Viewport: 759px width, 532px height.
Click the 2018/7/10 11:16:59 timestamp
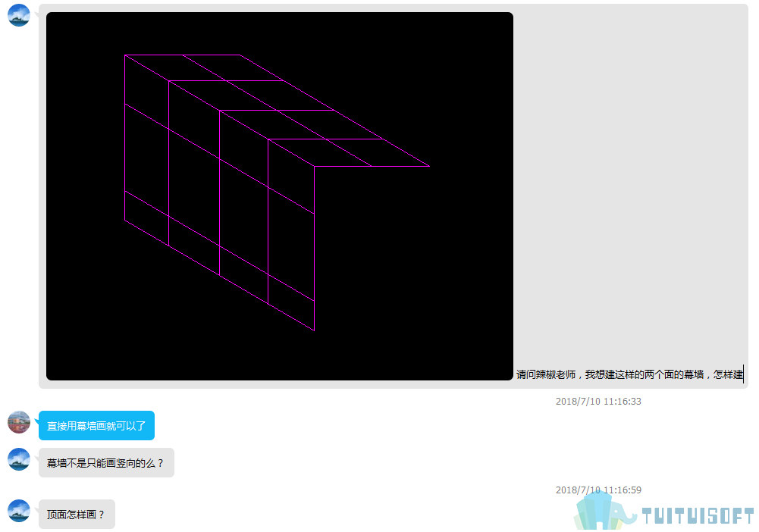pos(598,490)
